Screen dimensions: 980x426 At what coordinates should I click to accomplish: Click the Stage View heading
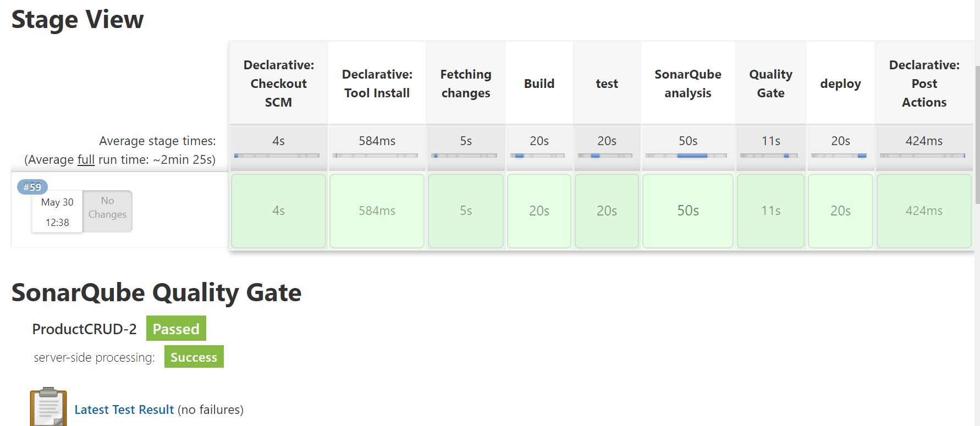click(77, 20)
